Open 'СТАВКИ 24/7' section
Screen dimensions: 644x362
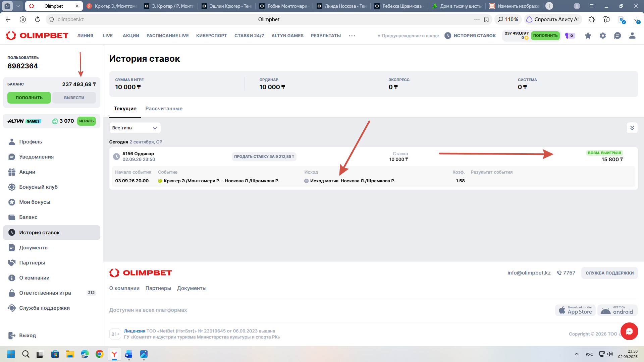pyautogui.click(x=249, y=36)
